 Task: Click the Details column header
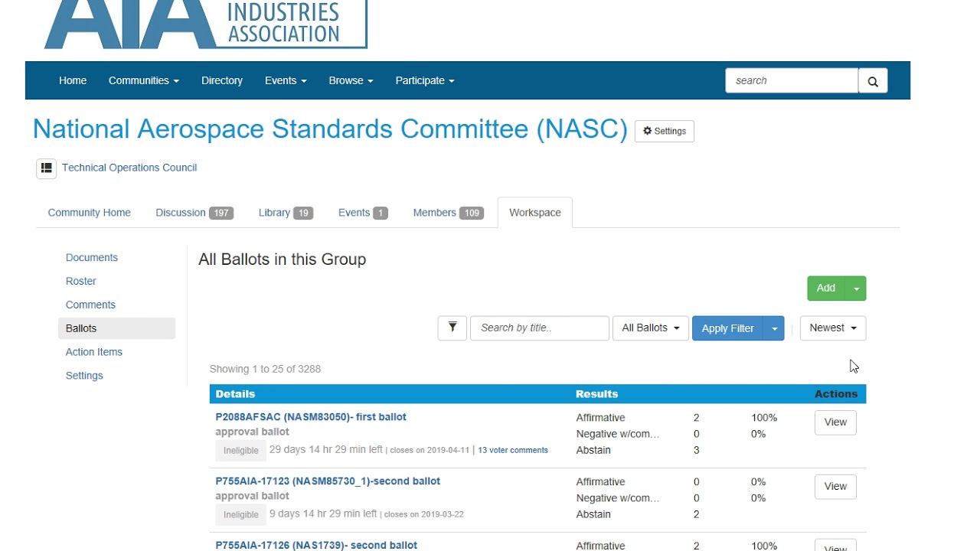point(235,394)
